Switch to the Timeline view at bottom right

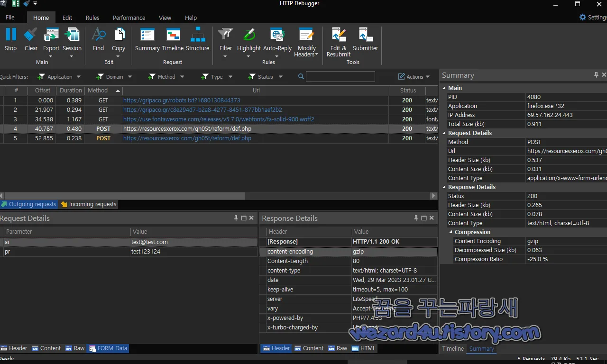452,348
